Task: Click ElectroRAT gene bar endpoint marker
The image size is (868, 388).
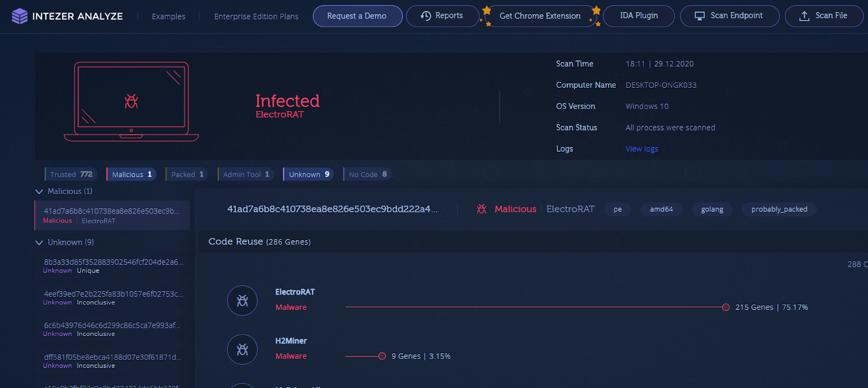Action: [x=726, y=307]
